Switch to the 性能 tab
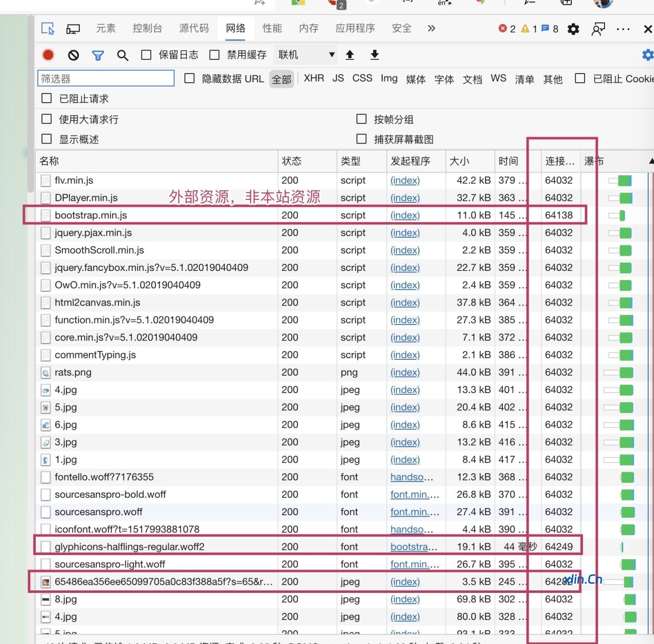Screen dimensions: 654x644 [x=272, y=29]
